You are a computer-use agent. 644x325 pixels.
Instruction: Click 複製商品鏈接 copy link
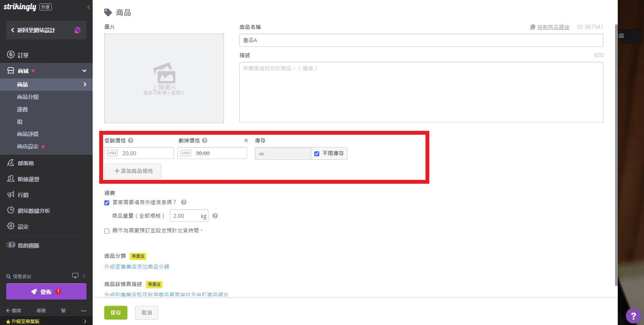point(553,27)
